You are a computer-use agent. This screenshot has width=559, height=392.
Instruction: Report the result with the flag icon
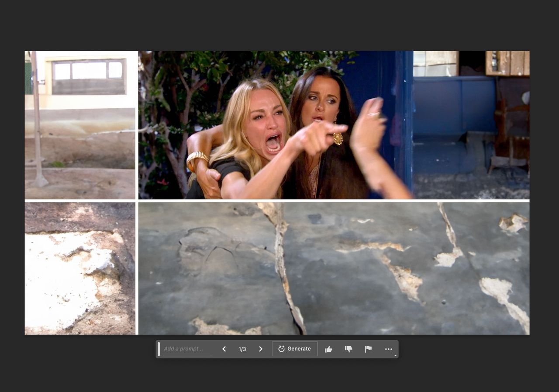369,349
